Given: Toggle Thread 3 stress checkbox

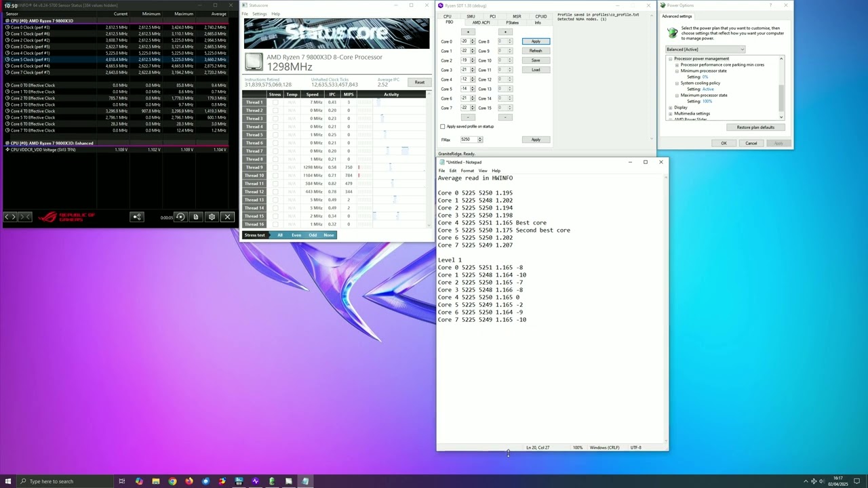Looking at the screenshot, I should [275, 119].
